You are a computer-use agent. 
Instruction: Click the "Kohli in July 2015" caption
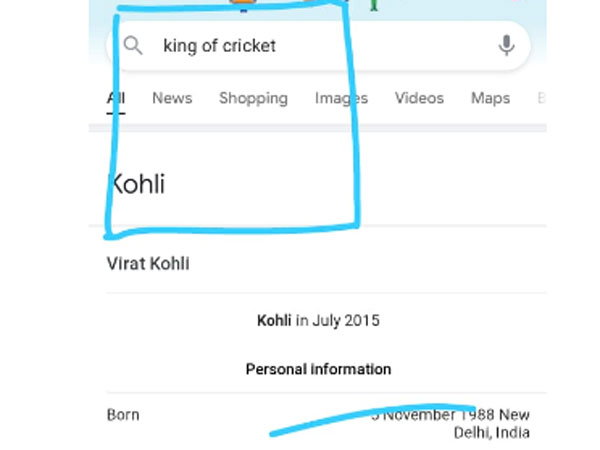(x=318, y=321)
